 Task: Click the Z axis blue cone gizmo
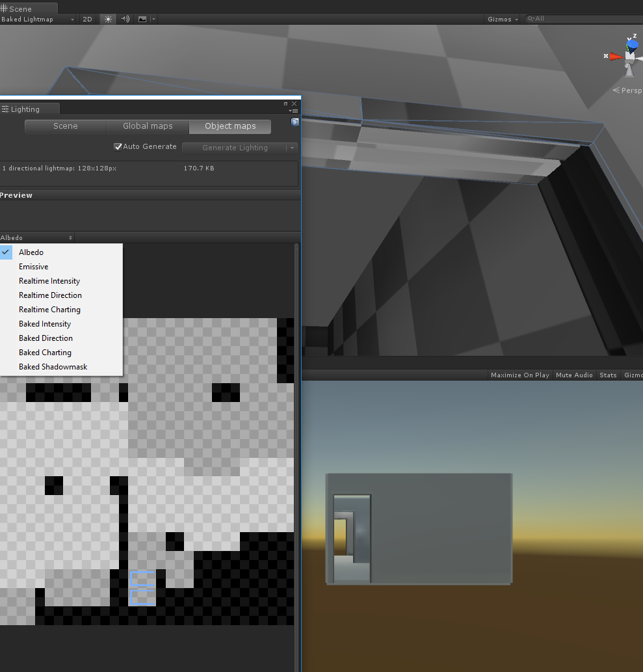point(633,45)
